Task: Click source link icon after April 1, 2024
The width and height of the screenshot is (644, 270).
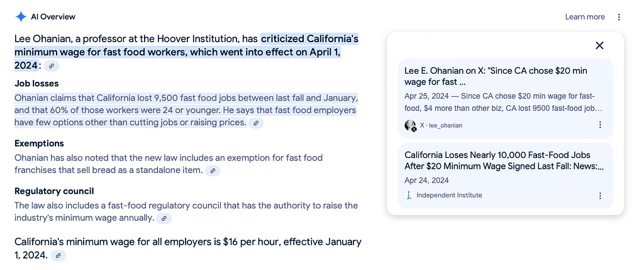Action: point(52,65)
